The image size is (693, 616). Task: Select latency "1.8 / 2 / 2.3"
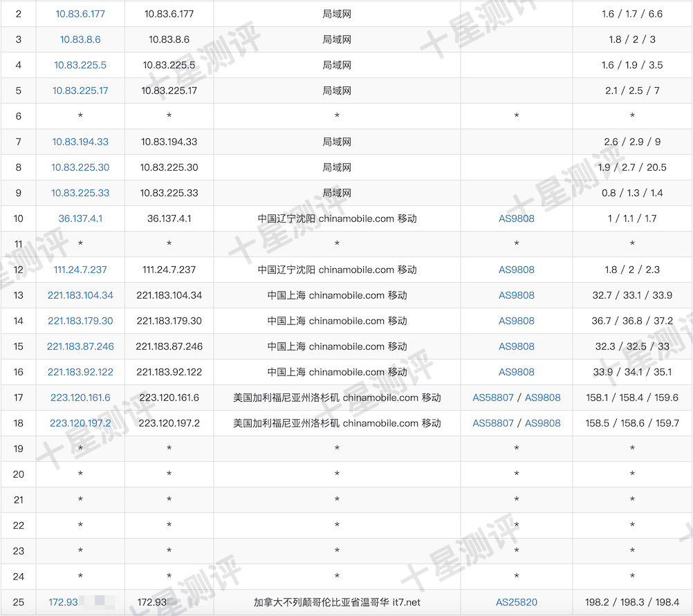point(632,270)
